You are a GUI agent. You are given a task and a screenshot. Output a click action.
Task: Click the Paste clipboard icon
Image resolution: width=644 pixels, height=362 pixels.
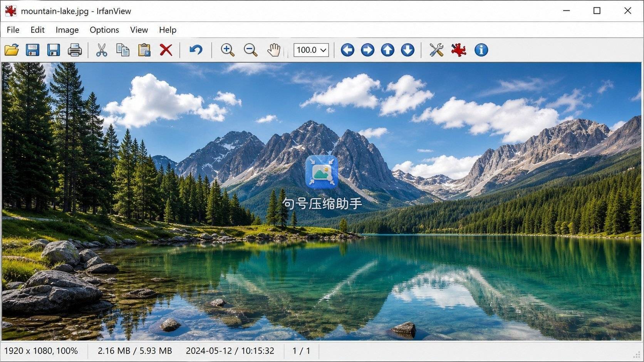pos(144,50)
